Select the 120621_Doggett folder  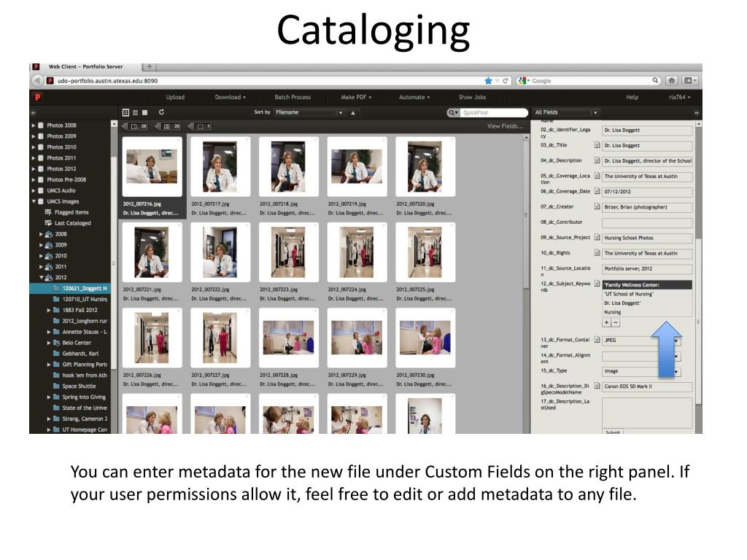(x=70, y=288)
